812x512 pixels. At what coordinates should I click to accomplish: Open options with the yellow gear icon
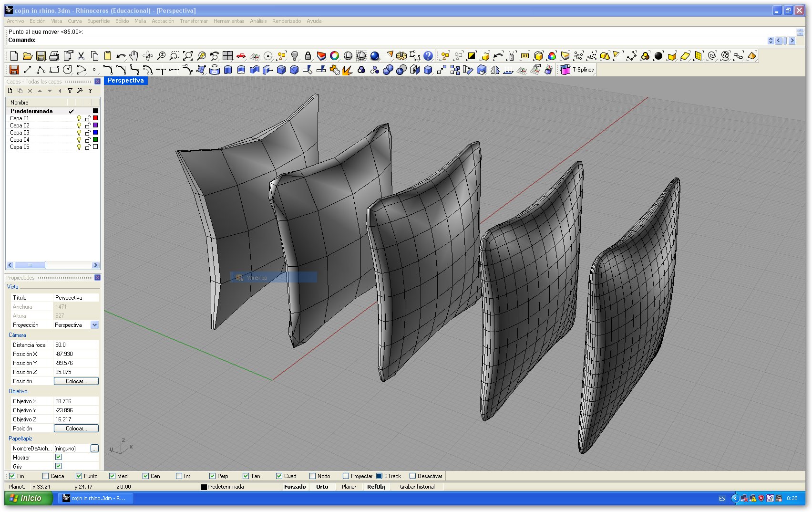tap(401, 56)
